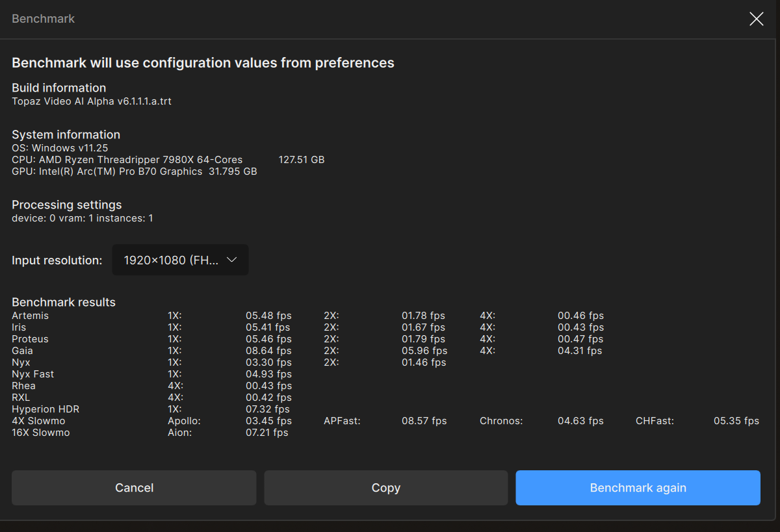Click the CPU AMD Ryzen Threadripper line
This screenshot has width=780, height=532.
click(x=127, y=160)
